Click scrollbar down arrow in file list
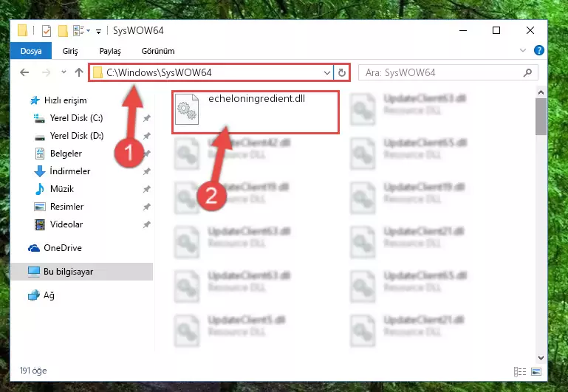 tap(541, 357)
